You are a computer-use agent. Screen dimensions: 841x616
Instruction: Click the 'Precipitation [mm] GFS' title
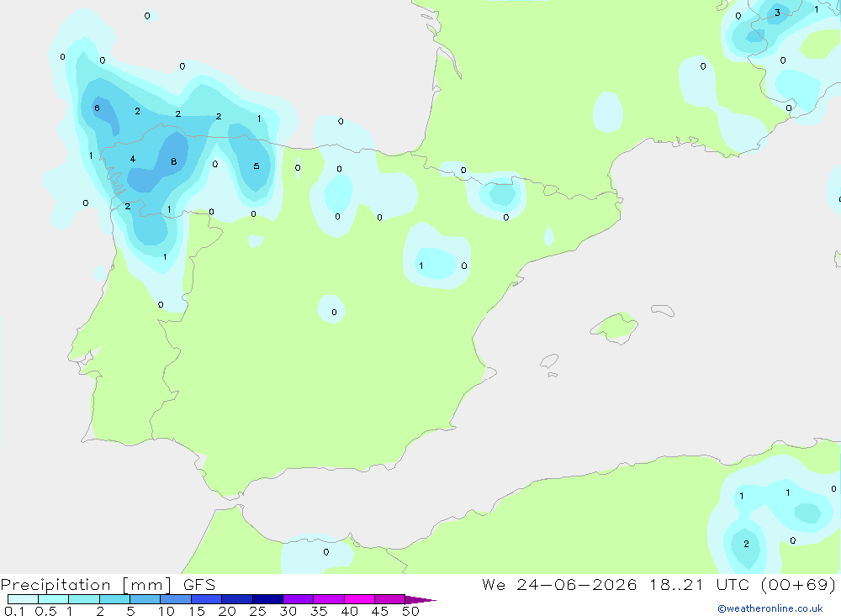click(108, 584)
